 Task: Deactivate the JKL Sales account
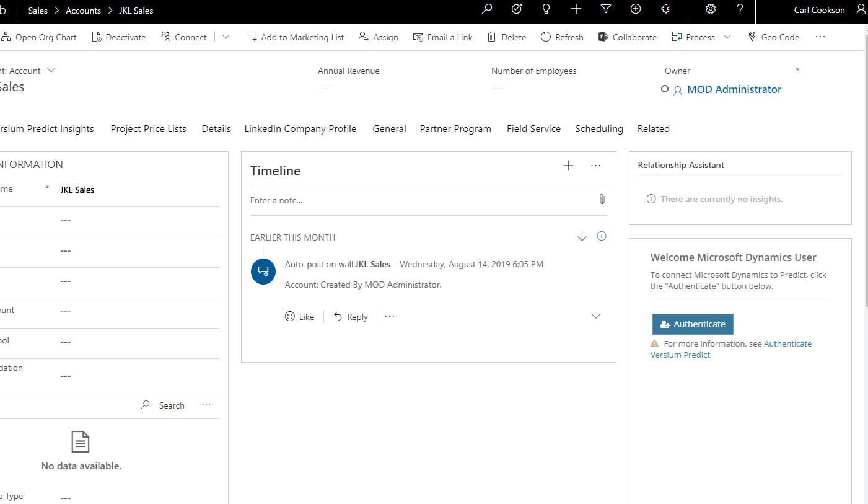118,37
